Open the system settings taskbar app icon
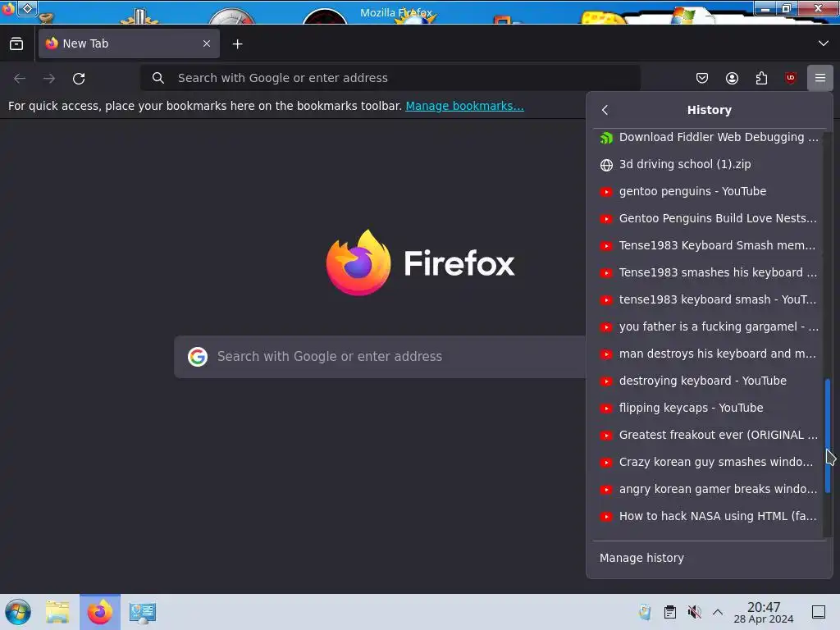The width and height of the screenshot is (840, 630). point(143,612)
